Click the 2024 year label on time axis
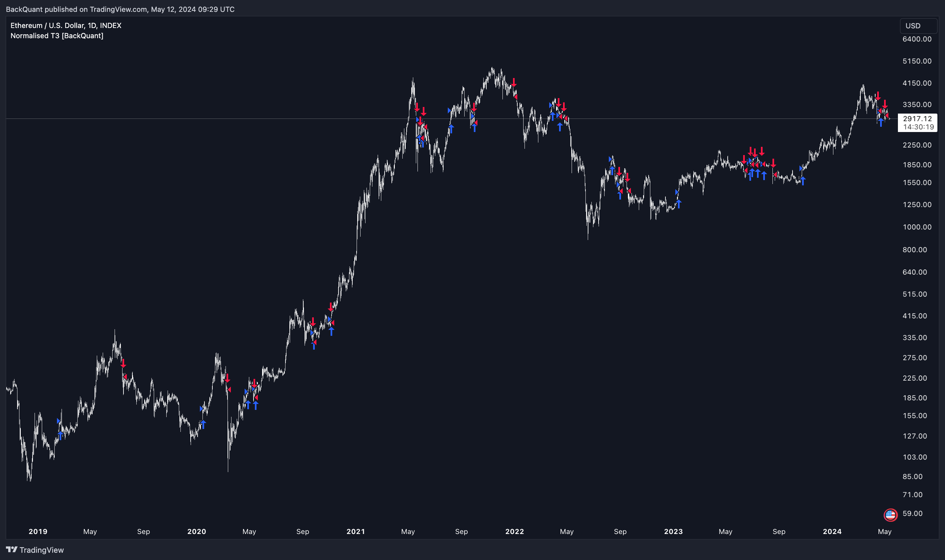The height and width of the screenshot is (560, 945). (832, 531)
